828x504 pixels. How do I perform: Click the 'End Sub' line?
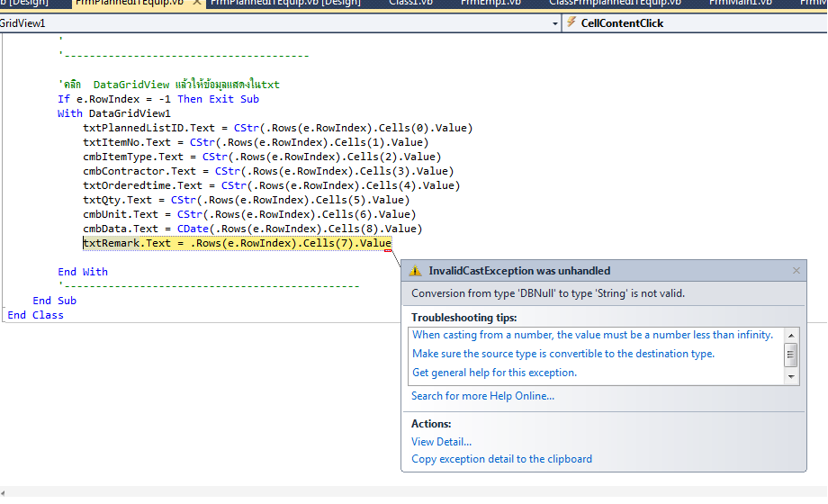coord(54,301)
